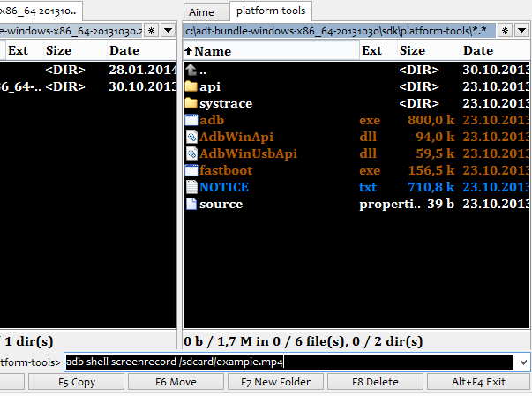Image resolution: width=532 pixels, height=396 pixels.
Task: Click the F5 Copy button
Action: coord(77,382)
